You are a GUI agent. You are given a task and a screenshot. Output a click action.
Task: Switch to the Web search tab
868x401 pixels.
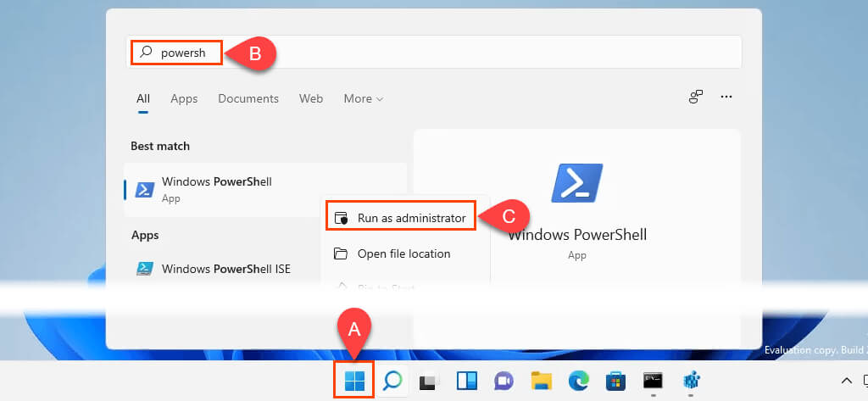pyautogui.click(x=311, y=98)
